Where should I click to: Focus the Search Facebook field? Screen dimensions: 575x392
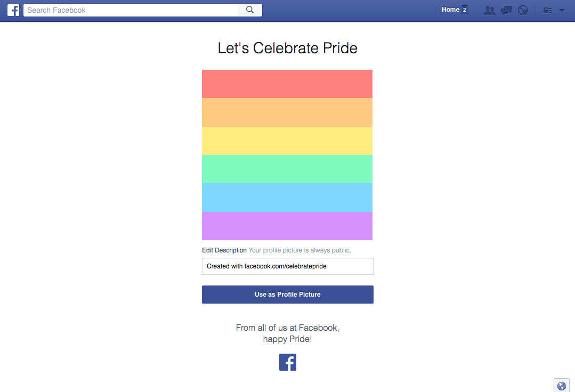(131, 10)
